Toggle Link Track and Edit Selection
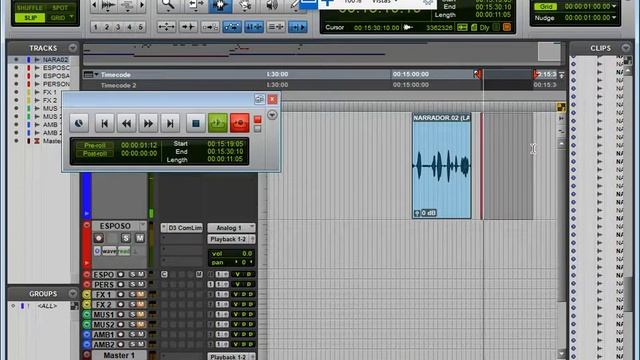The height and width of the screenshot is (360, 640). coord(276,27)
